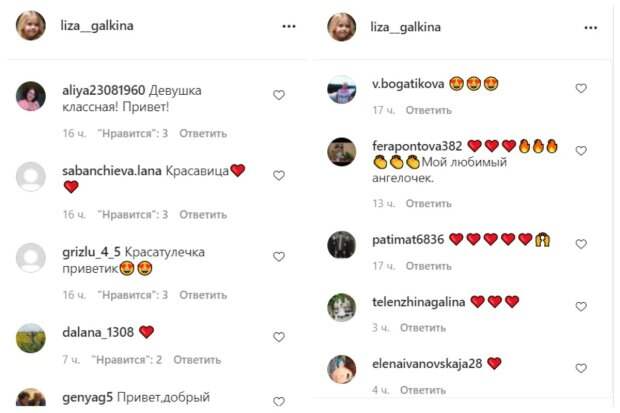Open three-dot options menu on left post
This screenshot has height=413, width=620.
[289, 27]
